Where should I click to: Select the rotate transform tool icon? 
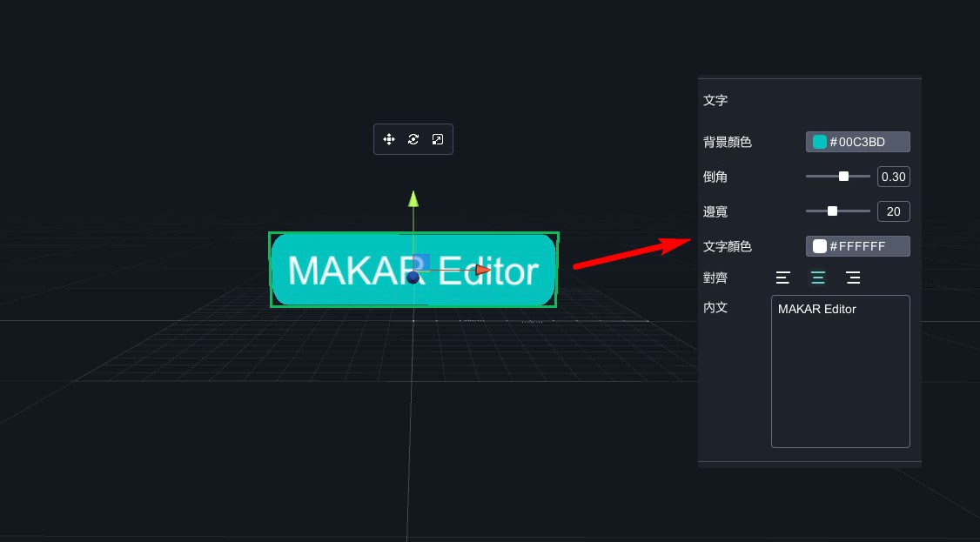pyautogui.click(x=413, y=139)
